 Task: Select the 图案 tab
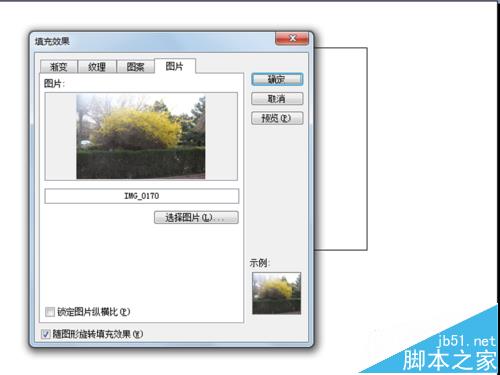(x=135, y=67)
